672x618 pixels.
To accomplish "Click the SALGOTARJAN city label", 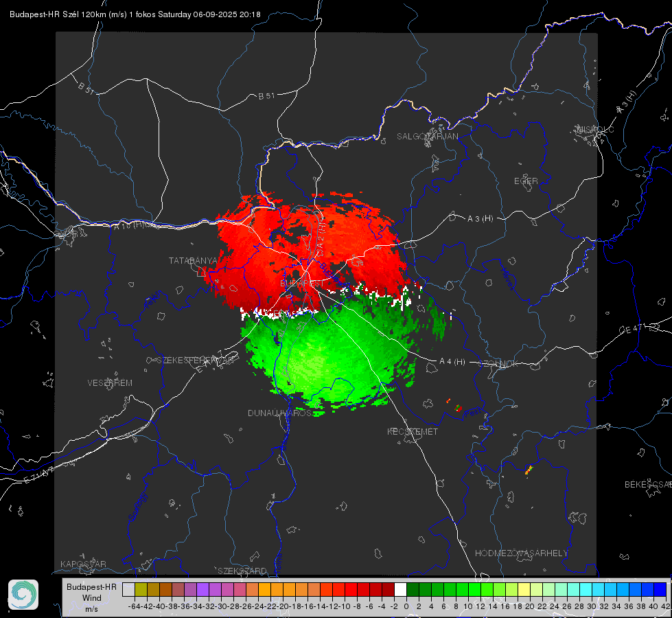I will pyautogui.click(x=427, y=137).
